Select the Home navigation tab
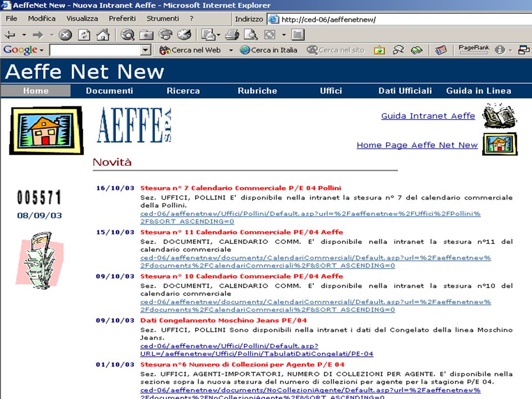This screenshot has width=532, height=399. pos(35,90)
